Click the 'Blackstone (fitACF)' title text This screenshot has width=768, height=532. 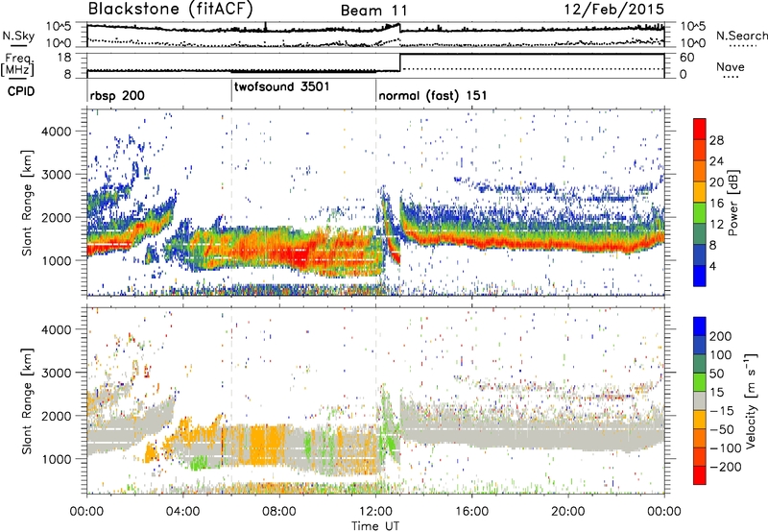pos(170,10)
